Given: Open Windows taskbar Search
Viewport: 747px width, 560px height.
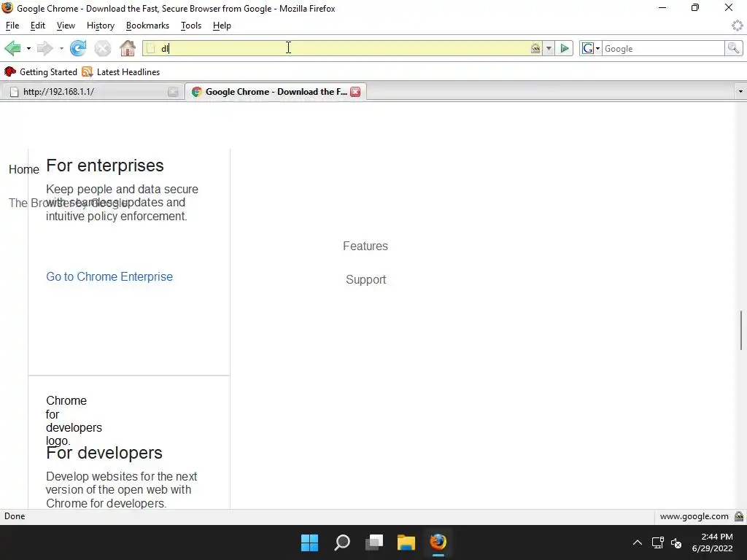Looking at the screenshot, I should coord(342,542).
